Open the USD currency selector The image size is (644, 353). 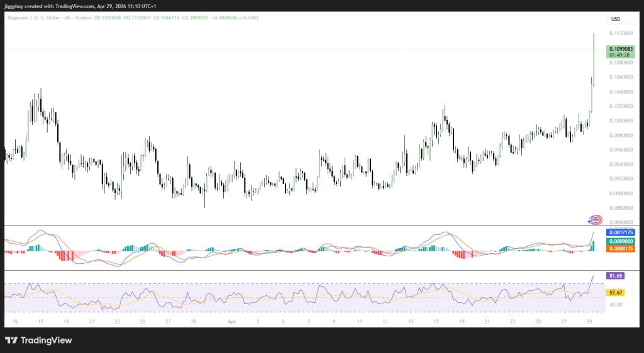615,19
